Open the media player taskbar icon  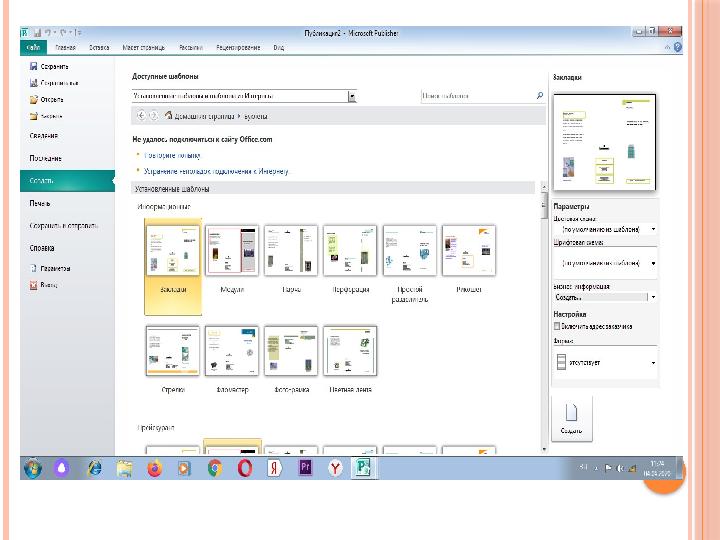pos(184,468)
